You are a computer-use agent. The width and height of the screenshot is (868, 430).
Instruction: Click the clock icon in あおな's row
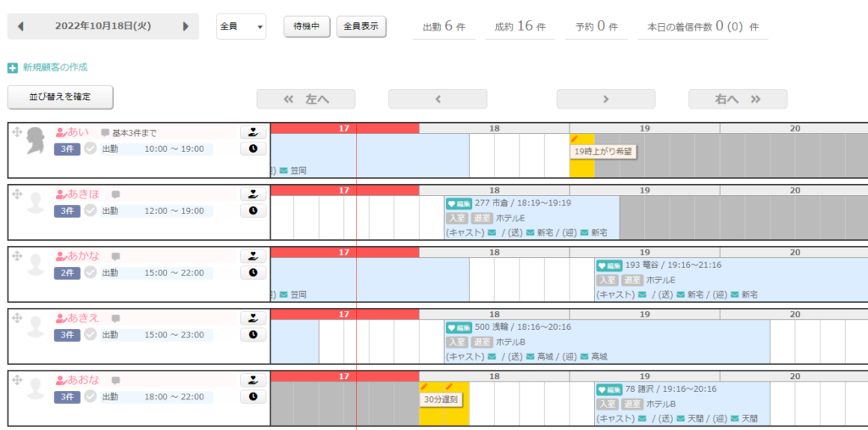point(253,397)
